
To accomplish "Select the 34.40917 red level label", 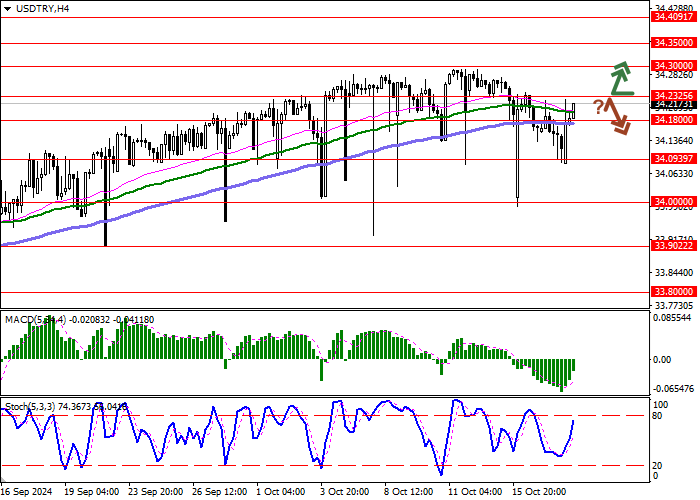I will point(673,17).
